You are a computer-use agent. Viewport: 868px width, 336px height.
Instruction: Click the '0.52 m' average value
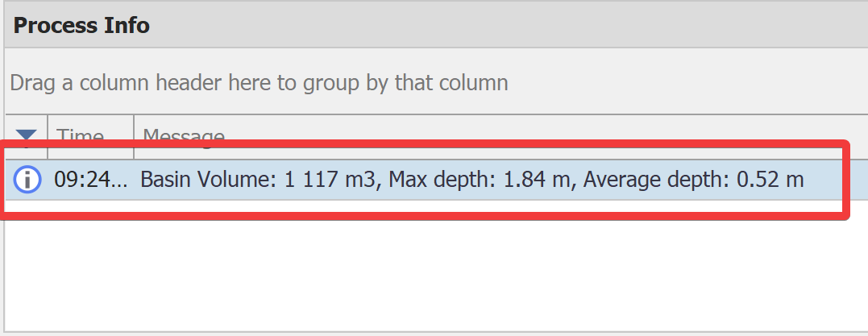coord(770,180)
